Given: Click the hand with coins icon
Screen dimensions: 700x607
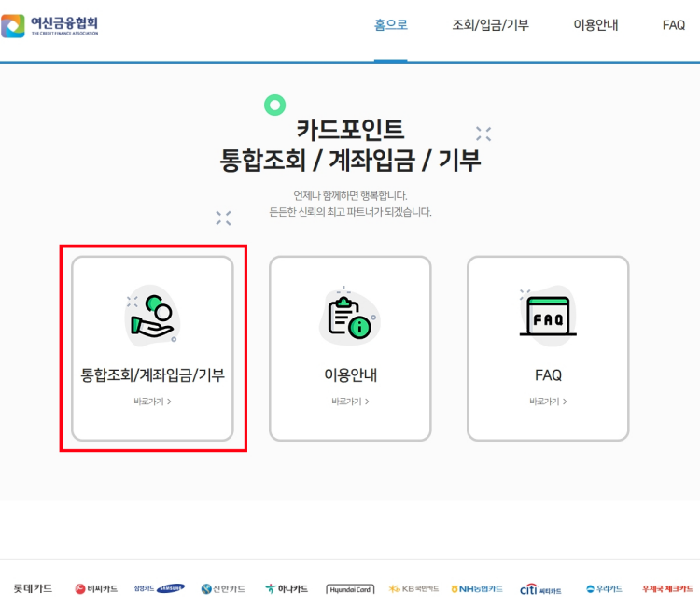Looking at the screenshot, I should (152, 317).
